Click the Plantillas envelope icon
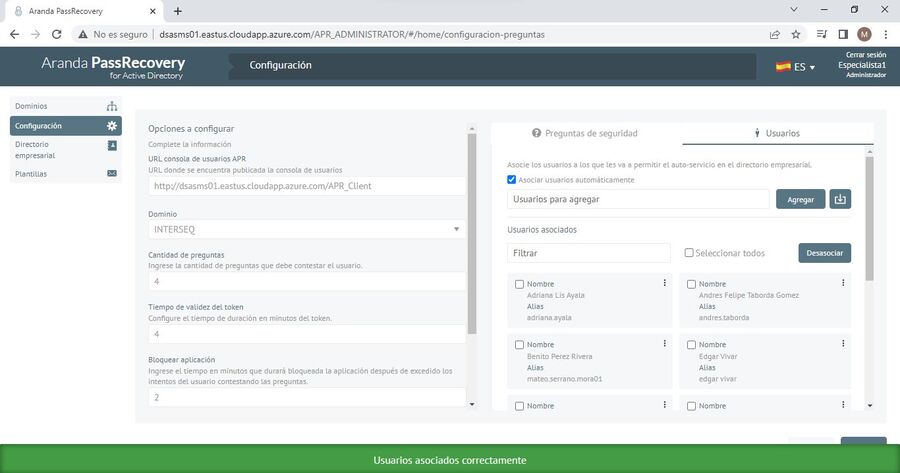The width and height of the screenshot is (900, 473). click(x=112, y=173)
